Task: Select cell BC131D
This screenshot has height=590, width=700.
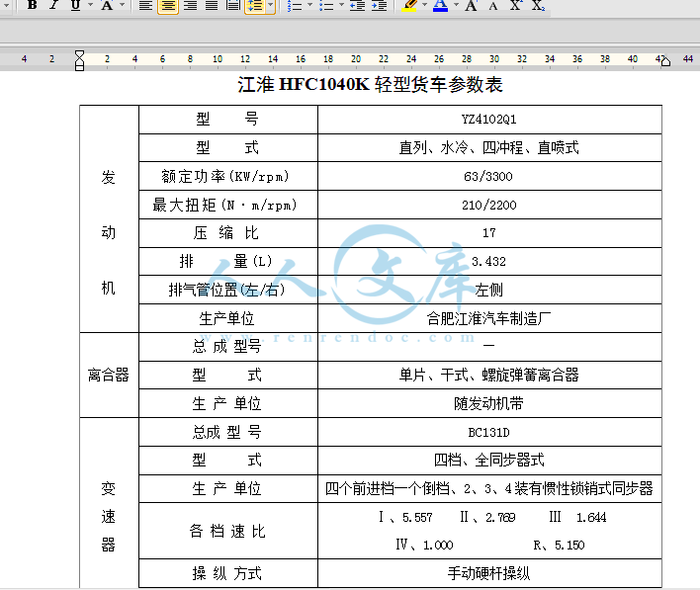Action: tap(489, 433)
